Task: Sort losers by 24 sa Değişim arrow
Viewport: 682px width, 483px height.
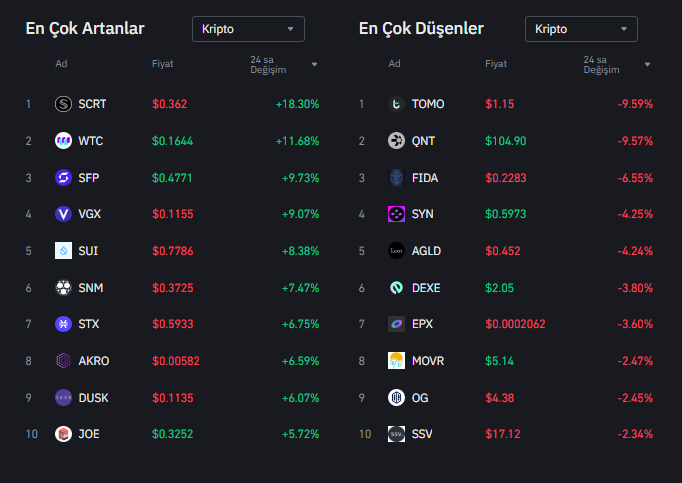Action: pos(647,64)
